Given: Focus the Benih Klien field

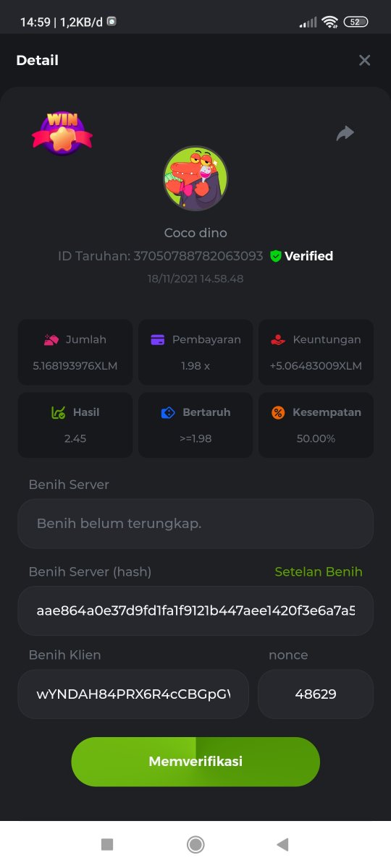Looking at the screenshot, I should click(133, 694).
